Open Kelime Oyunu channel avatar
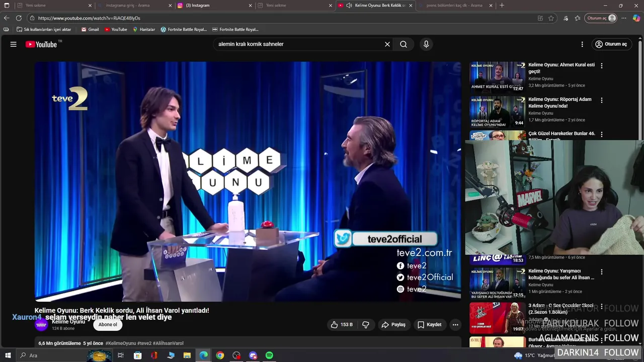 pyautogui.click(x=42, y=325)
